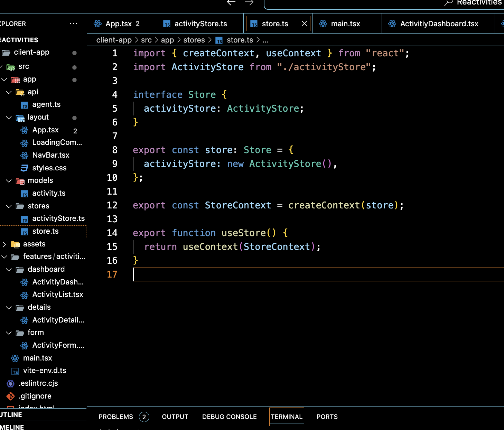Open ActivityList.tsx in the file tree
This screenshot has width=504, height=430.
coord(57,295)
